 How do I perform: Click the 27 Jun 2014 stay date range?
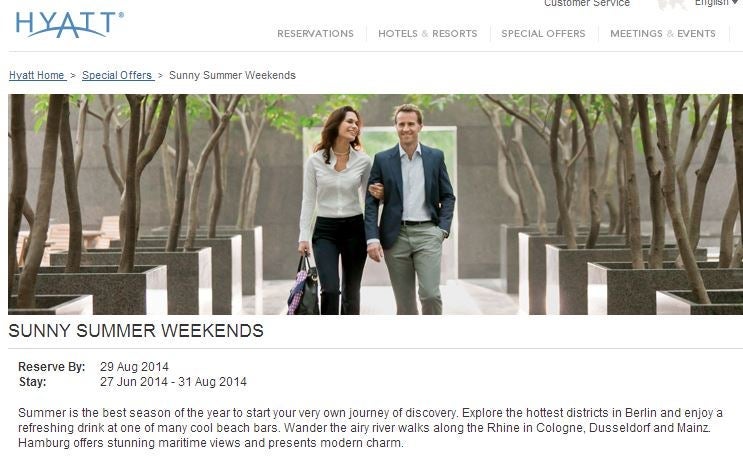pos(173,382)
